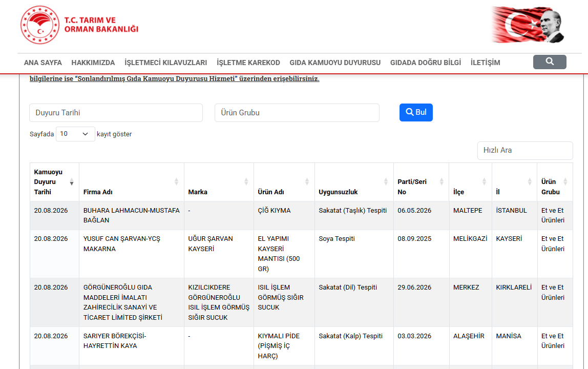Image resolution: width=588 pixels, height=369 pixels.
Task: Select cell ÇİĞ KIYMA product
Action: pyautogui.click(x=284, y=215)
